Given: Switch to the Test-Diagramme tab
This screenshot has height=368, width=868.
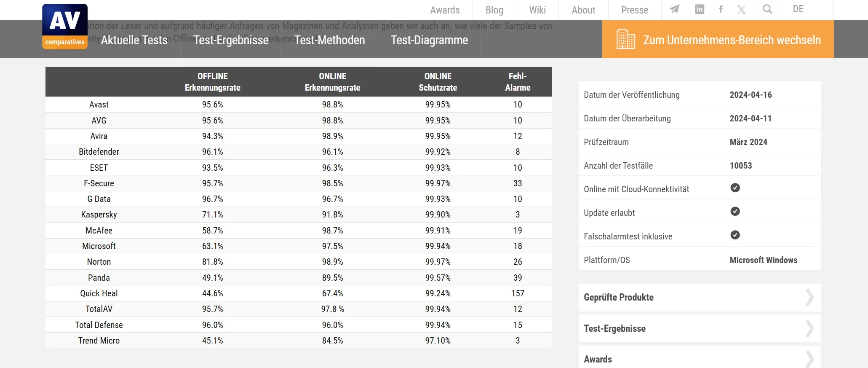Looking at the screenshot, I should [x=429, y=40].
